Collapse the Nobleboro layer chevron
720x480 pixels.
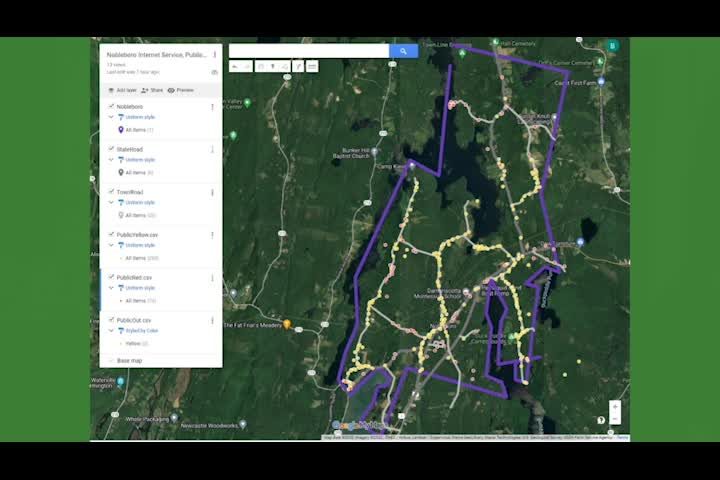point(111,117)
